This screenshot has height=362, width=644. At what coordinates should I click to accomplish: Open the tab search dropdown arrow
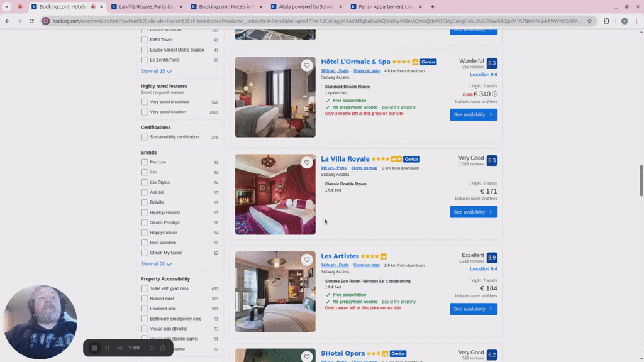coord(6,6)
